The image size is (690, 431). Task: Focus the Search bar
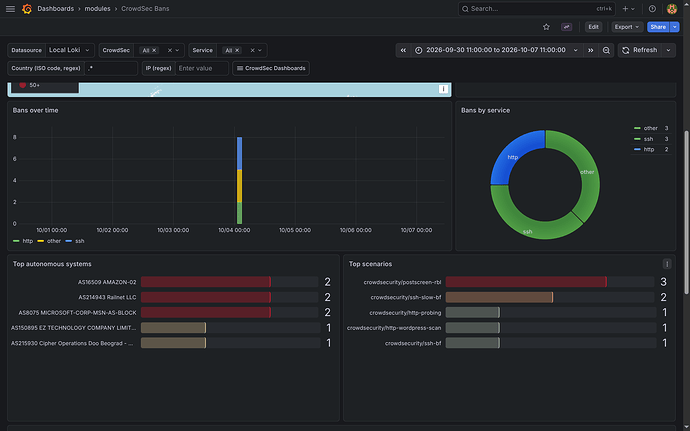click(537, 9)
